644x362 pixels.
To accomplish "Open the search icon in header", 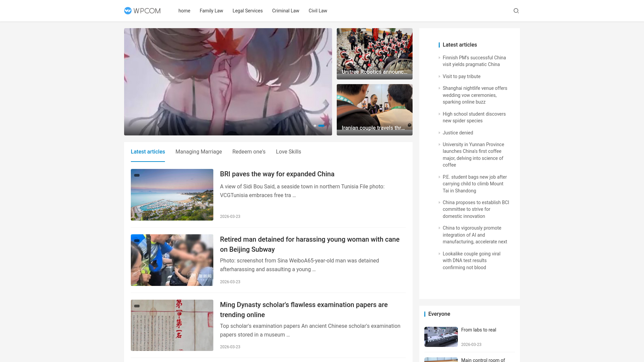I will coord(516,11).
